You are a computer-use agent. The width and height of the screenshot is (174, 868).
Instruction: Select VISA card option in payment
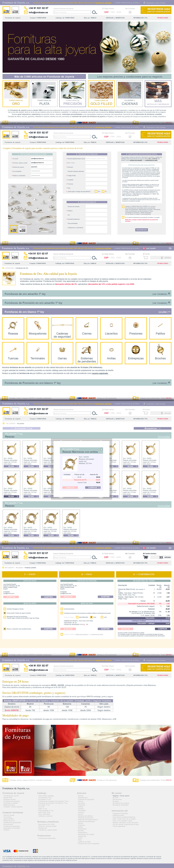click(x=91, y=617)
